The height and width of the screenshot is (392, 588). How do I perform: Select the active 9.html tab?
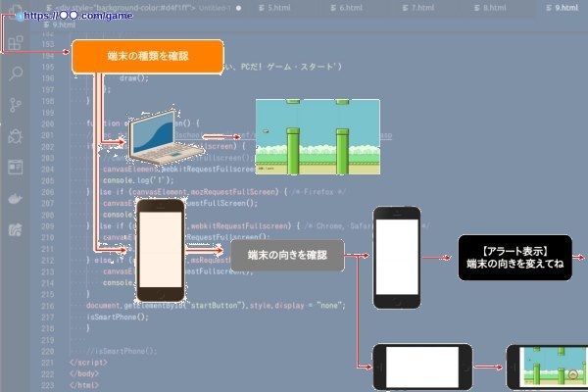tap(563, 8)
